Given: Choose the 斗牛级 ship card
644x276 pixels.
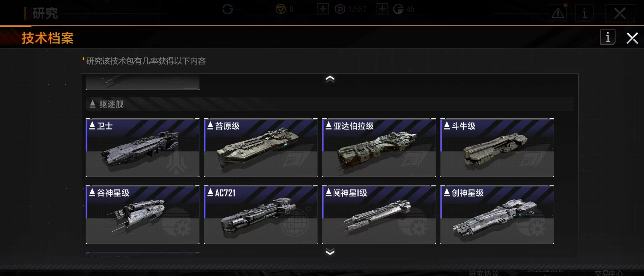Looking at the screenshot, I should (497, 148).
